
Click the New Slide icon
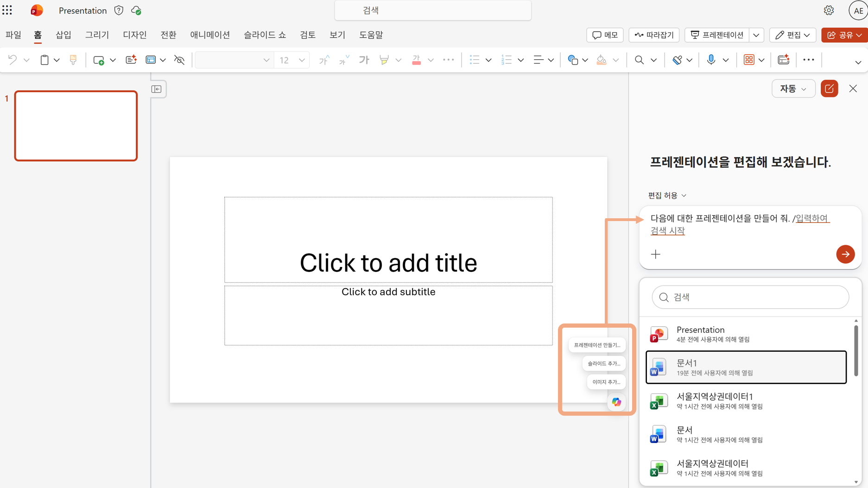99,60
